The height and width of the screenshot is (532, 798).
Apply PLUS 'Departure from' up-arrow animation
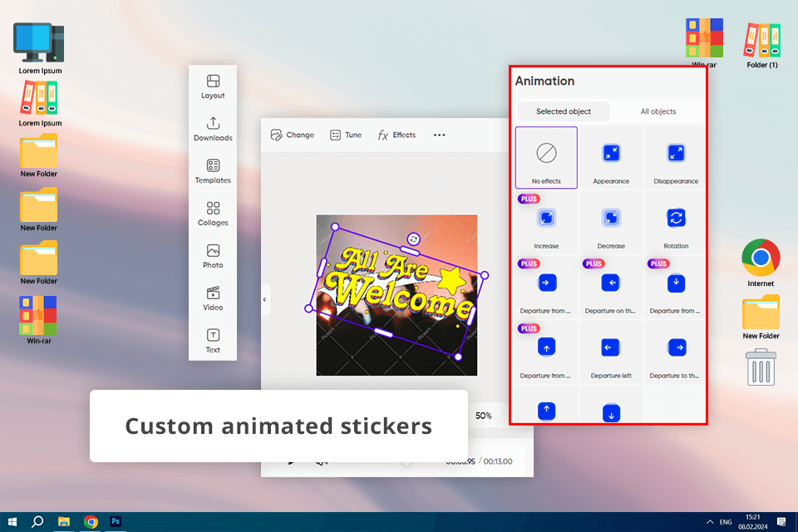pyautogui.click(x=546, y=352)
